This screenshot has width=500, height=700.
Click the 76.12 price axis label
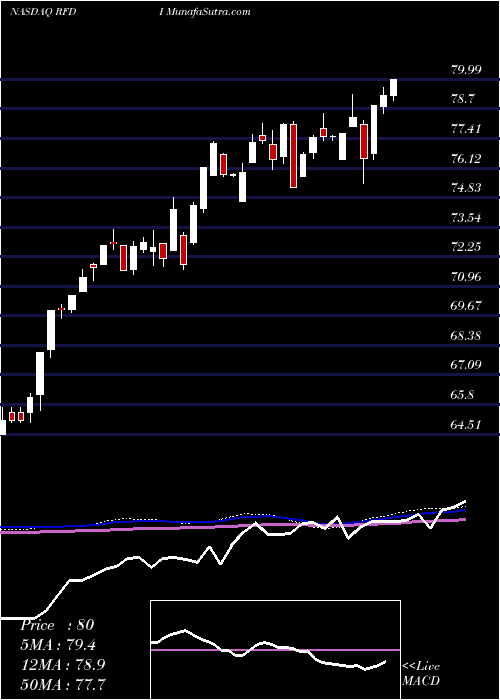[x=467, y=158]
